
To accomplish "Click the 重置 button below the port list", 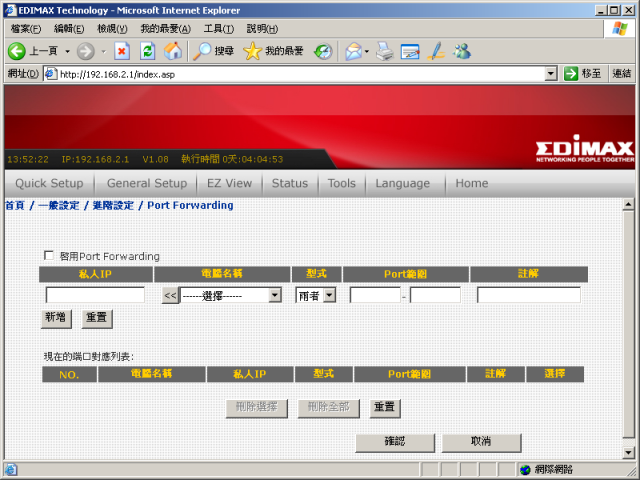I will pyautogui.click(x=384, y=408).
